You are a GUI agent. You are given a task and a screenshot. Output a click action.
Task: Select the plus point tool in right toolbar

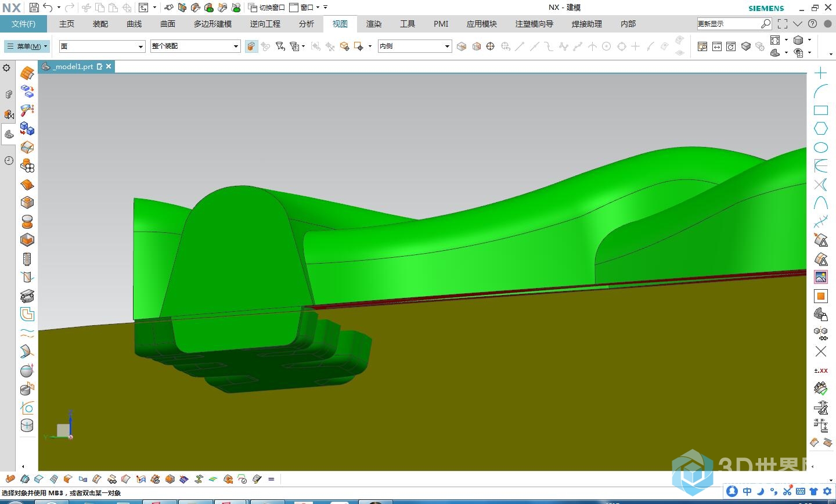click(820, 73)
